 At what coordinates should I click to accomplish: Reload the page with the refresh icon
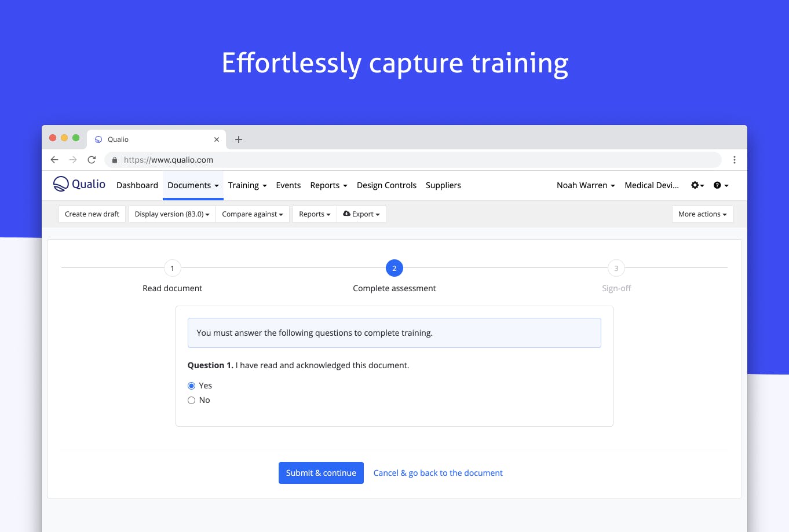91,159
